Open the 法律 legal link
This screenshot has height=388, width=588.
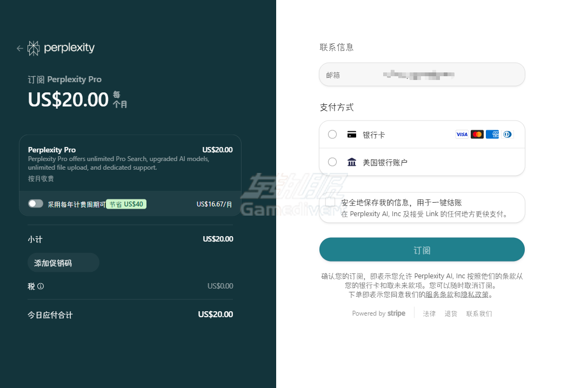(x=429, y=313)
